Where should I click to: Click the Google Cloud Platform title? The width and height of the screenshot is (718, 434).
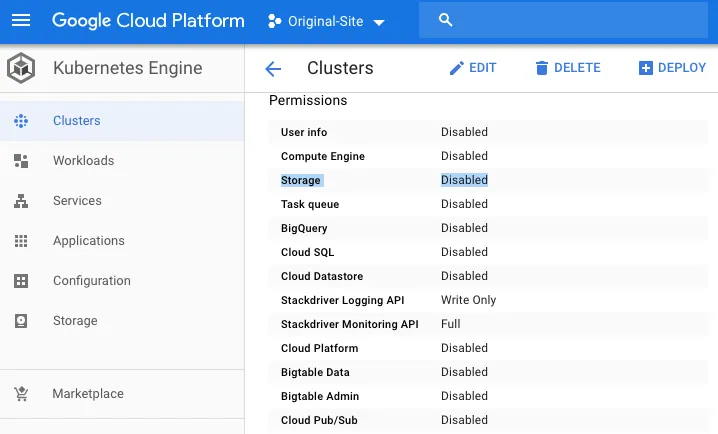coord(148,21)
